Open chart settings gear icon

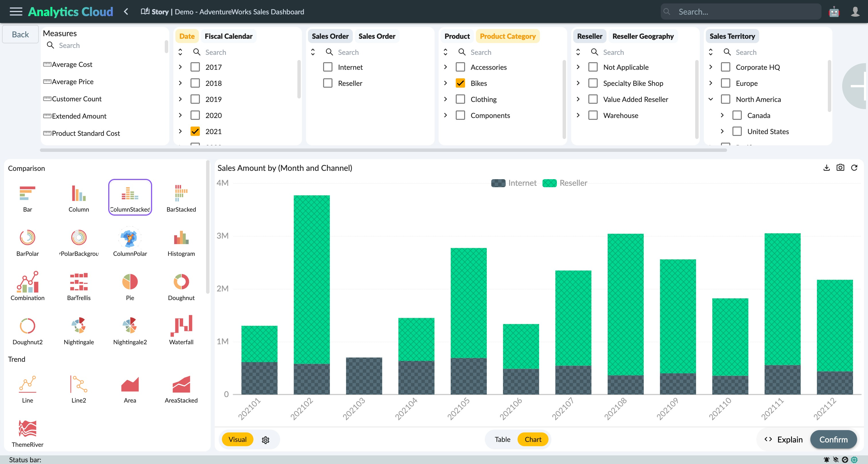click(x=266, y=440)
